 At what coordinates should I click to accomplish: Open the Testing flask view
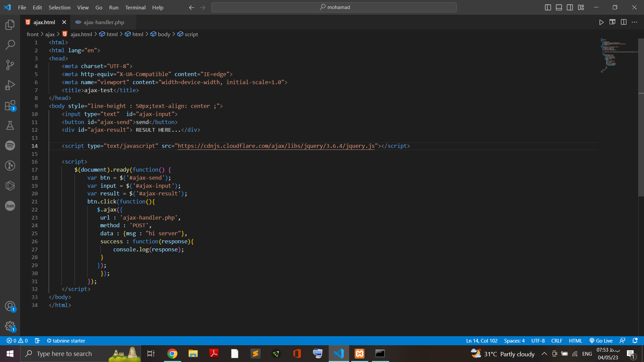pos(10,125)
